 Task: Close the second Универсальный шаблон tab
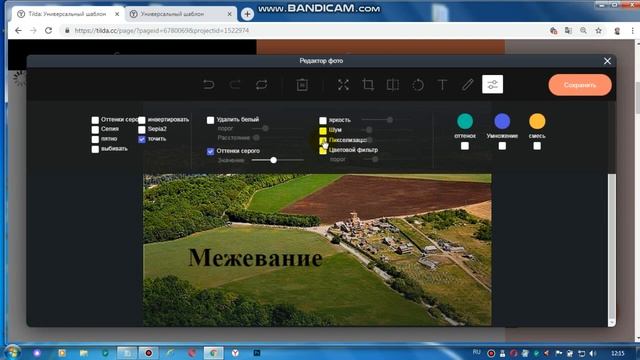click(229, 14)
